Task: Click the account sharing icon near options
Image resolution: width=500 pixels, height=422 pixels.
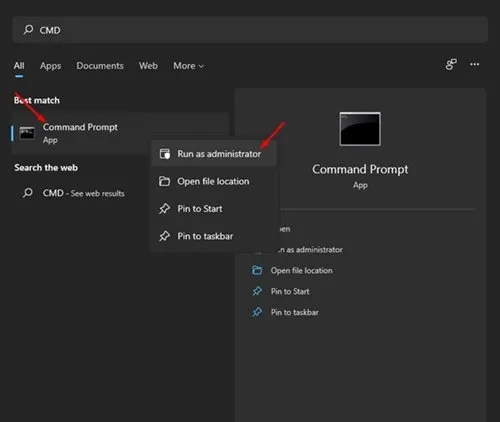Action: click(451, 64)
